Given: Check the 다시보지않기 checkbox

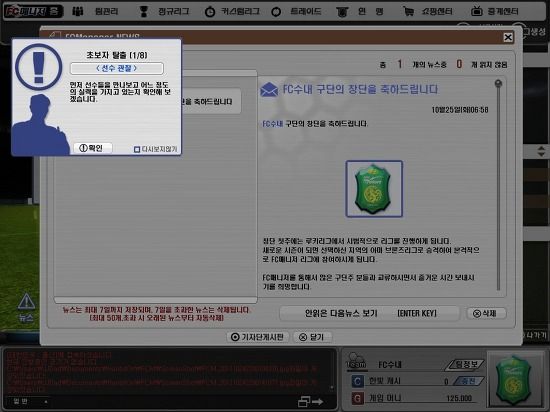Looking at the screenshot, I should point(137,150).
